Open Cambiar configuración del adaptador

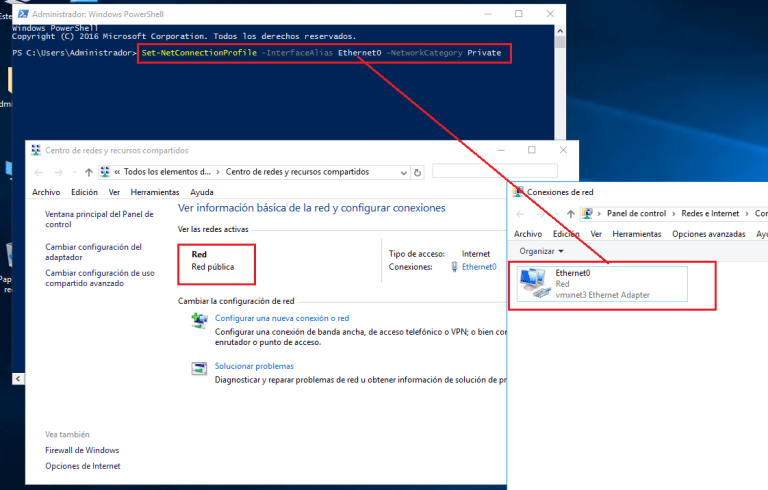coord(94,252)
